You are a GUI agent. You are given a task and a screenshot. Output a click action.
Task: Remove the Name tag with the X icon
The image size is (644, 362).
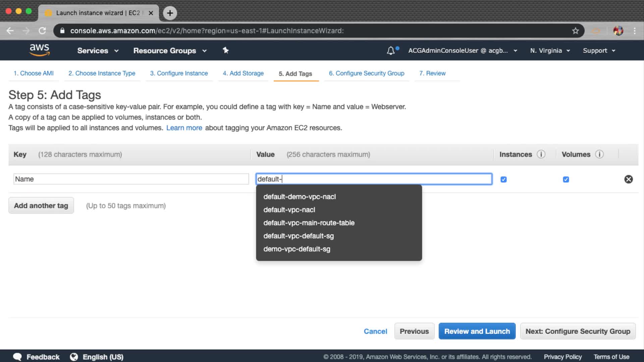click(x=629, y=179)
